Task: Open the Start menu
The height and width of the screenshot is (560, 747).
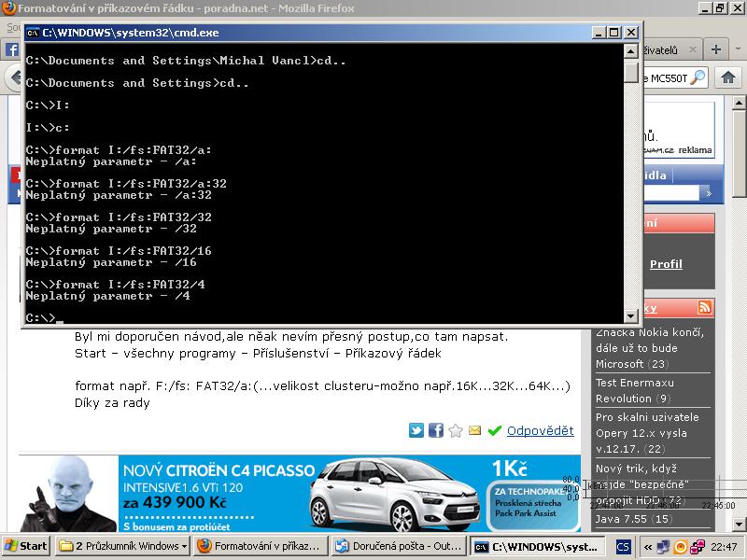Action: click(x=26, y=546)
